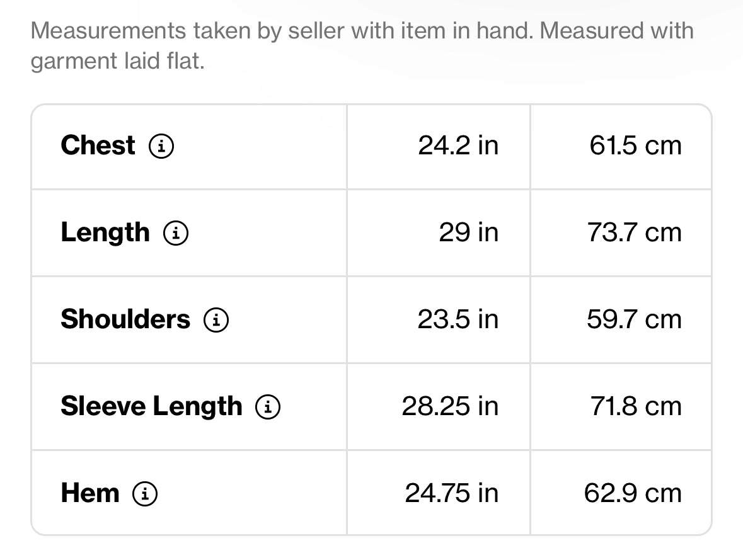Image resolution: width=743 pixels, height=560 pixels.
Task: Click the 71.8 cm sleeve value
Action: tap(636, 406)
